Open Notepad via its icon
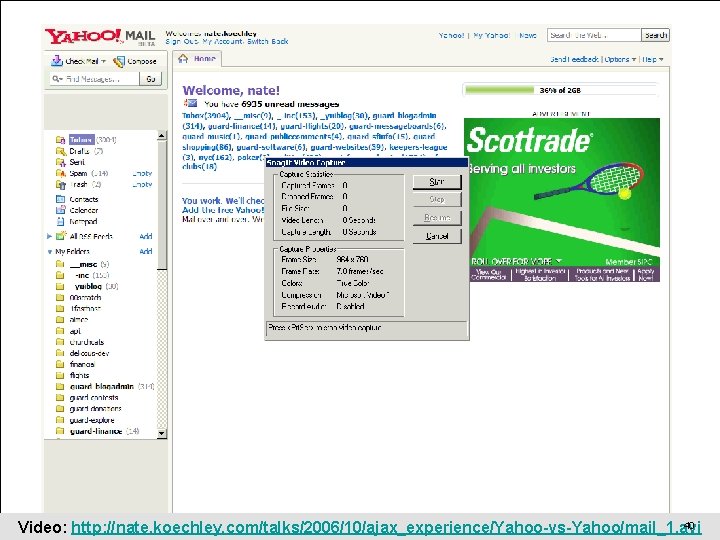Viewport: 720px width, 540px height. pyautogui.click(x=60, y=221)
